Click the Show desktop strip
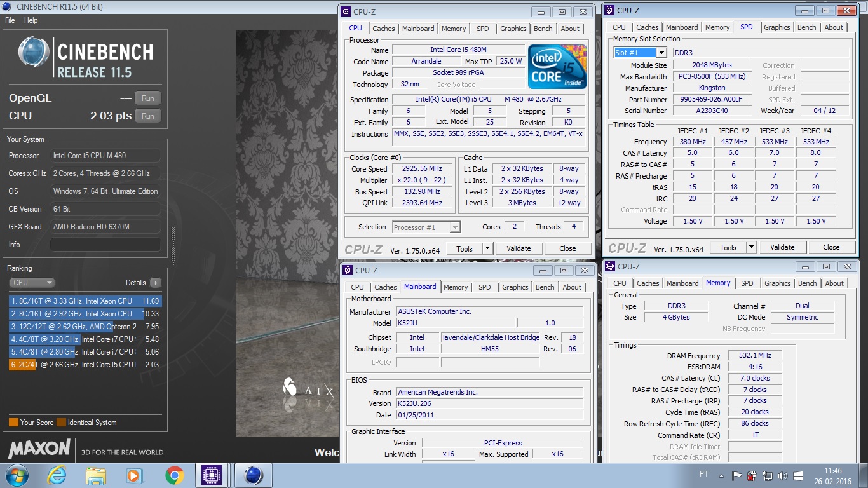868x488 pixels. (x=864, y=476)
